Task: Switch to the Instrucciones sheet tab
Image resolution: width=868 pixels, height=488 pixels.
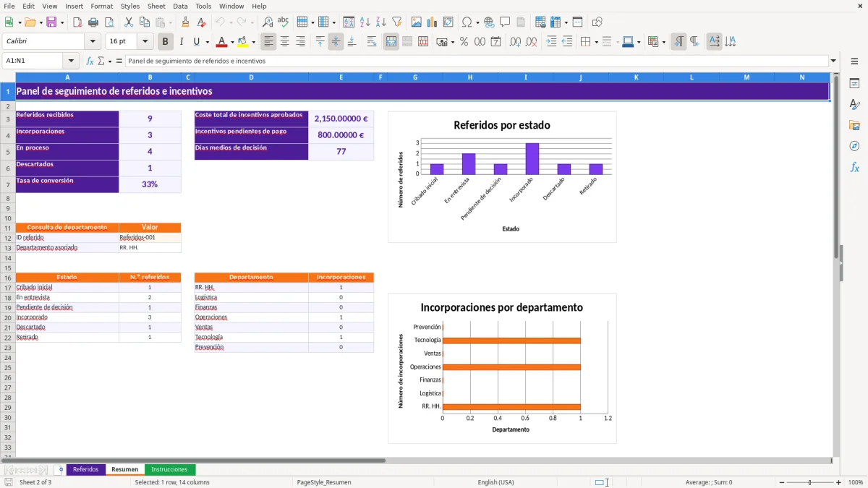Action: [169, 469]
